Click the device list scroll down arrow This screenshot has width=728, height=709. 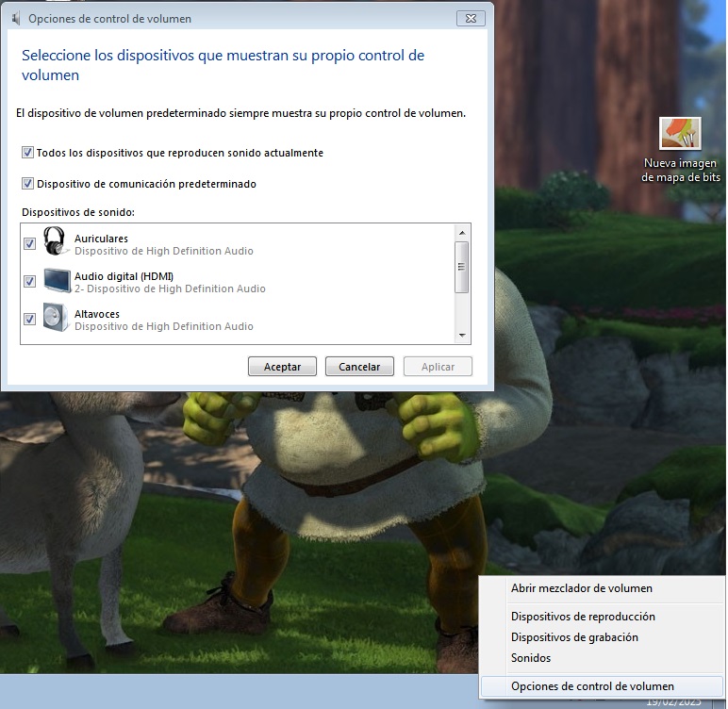(461, 336)
